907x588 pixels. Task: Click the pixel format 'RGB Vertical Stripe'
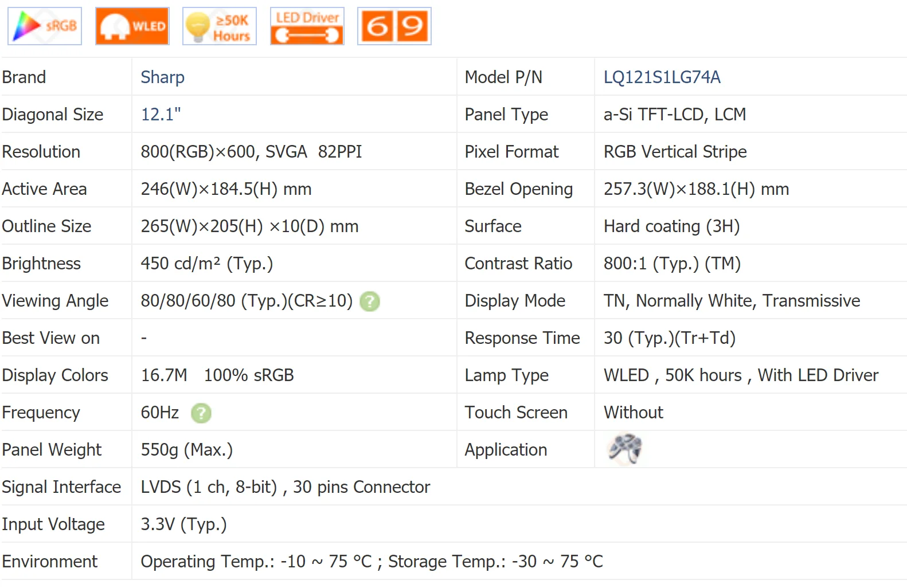[x=675, y=152]
